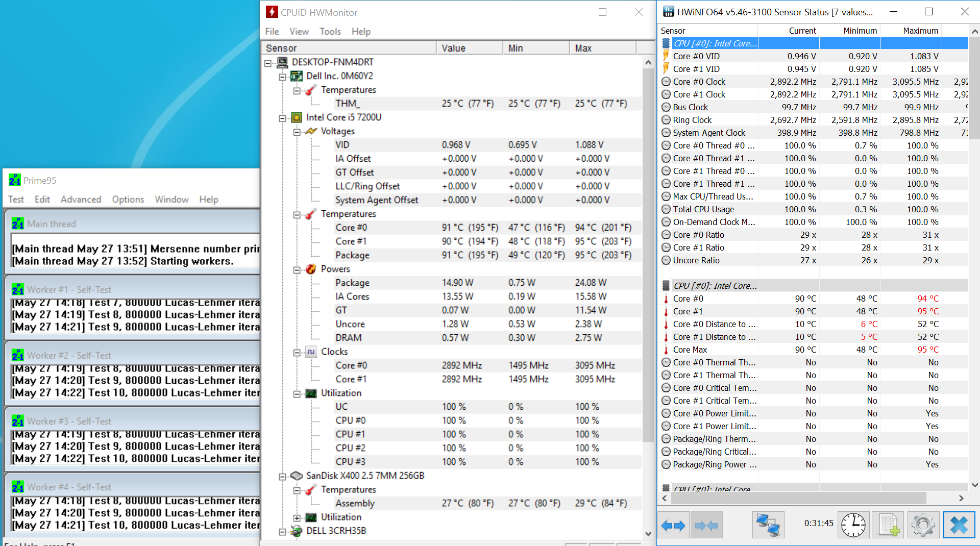980x546 pixels.
Task: Click Worker #4 Self-Test window icon
Action: (x=18, y=487)
